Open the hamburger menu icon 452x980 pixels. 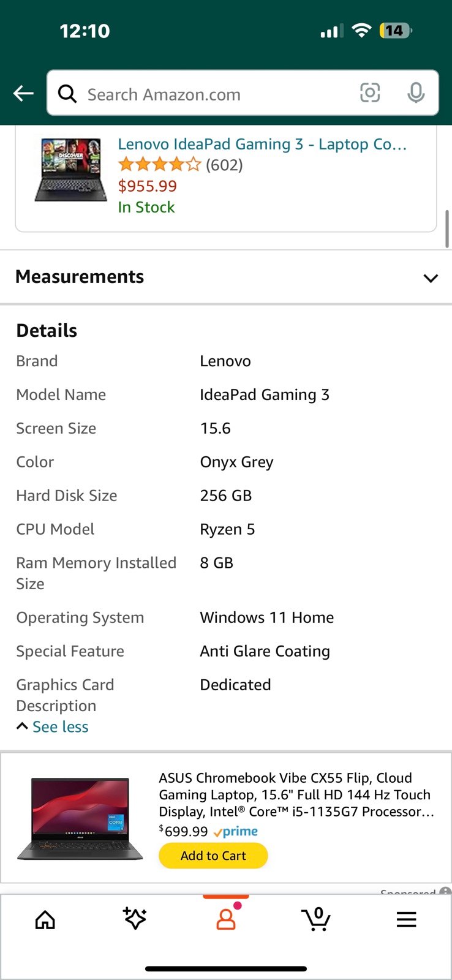click(x=406, y=919)
